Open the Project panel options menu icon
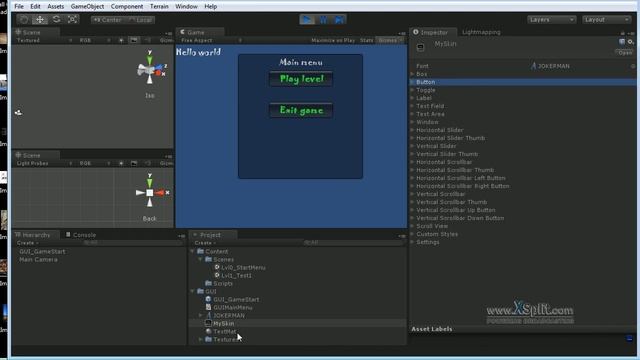The height and width of the screenshot is (360, 640). (x=402, y=236)
